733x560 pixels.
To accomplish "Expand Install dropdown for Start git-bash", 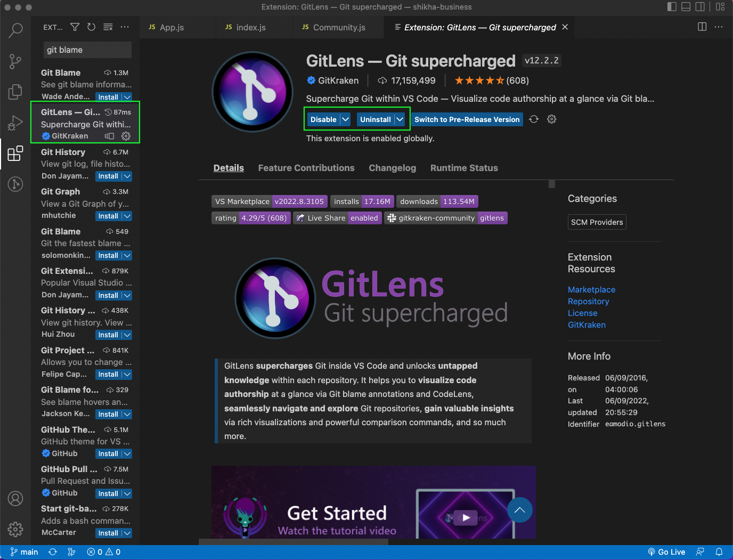I will (x=127, y=533).
